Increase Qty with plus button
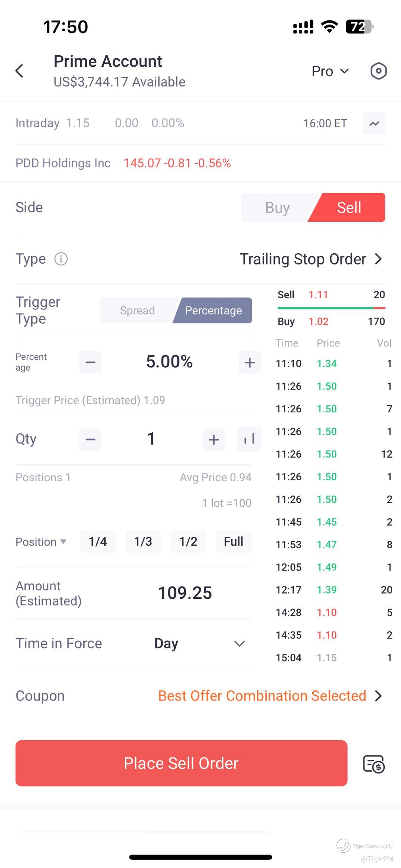Screen dimensions: 401x868 coord(213,439)
